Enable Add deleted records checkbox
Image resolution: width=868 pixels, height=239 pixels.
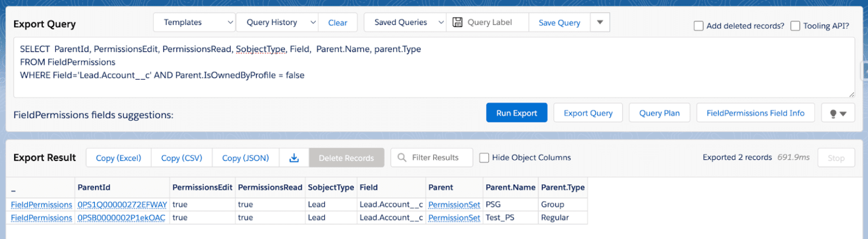[698, 26]
